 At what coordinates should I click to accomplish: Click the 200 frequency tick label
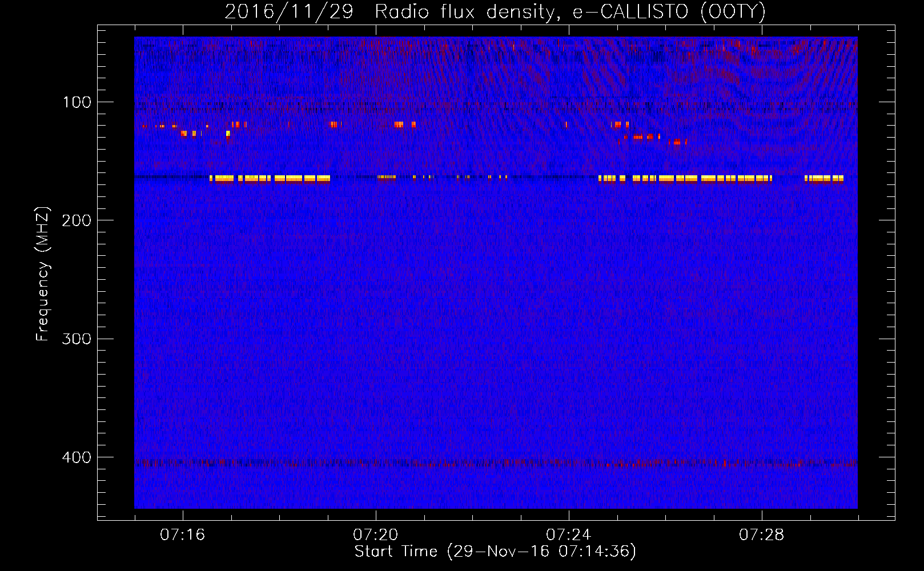(x=77, y=220)
